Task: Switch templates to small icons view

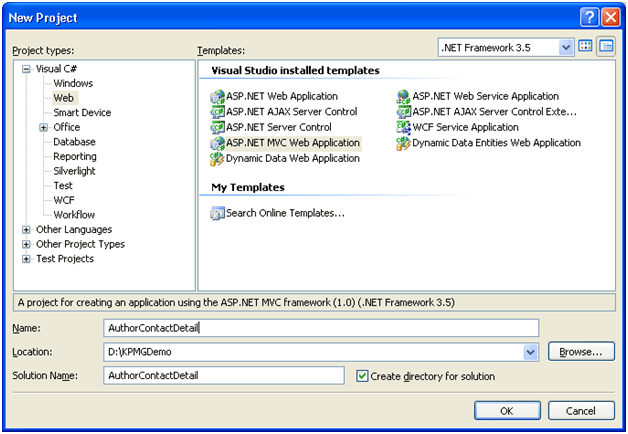Action: (606, 47)
